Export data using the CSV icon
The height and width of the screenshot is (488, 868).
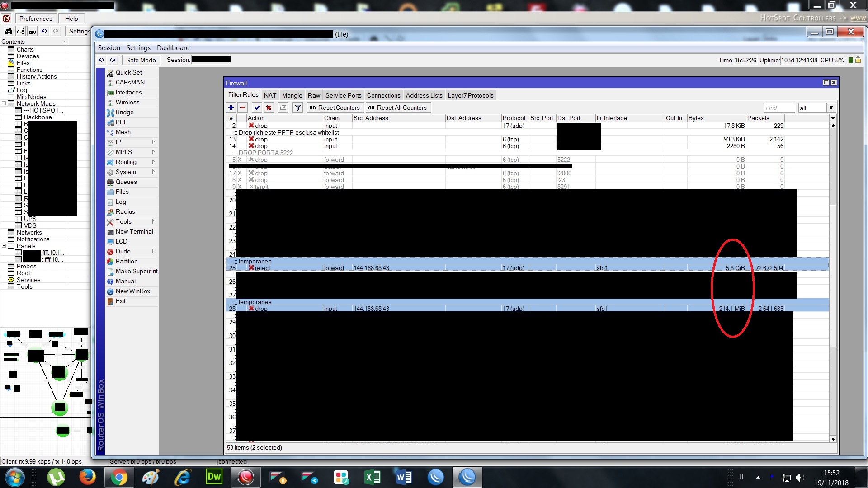[32, 31]
